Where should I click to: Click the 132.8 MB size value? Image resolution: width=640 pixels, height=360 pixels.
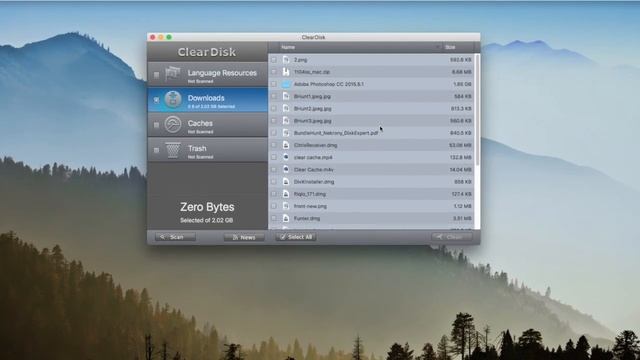click(460, 157)
